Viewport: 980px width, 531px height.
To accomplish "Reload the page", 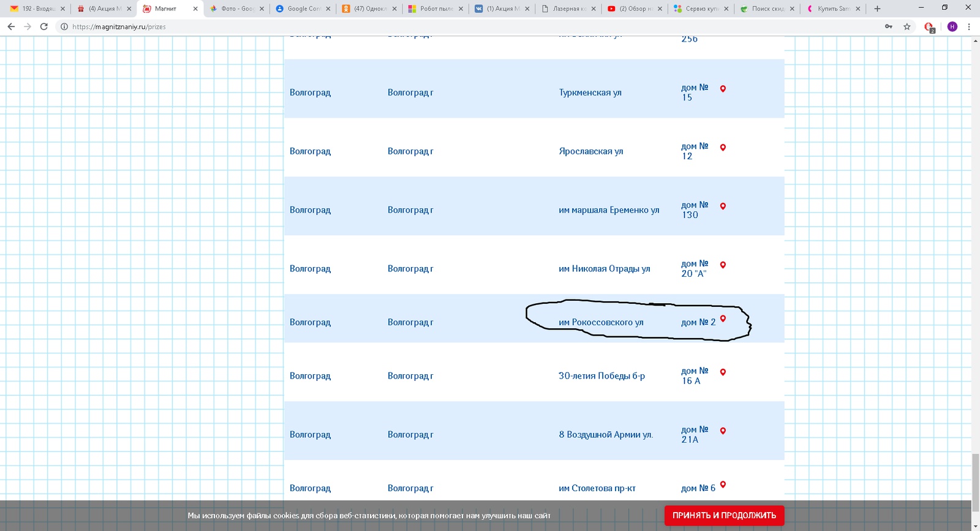I will (x=43, y=26).
